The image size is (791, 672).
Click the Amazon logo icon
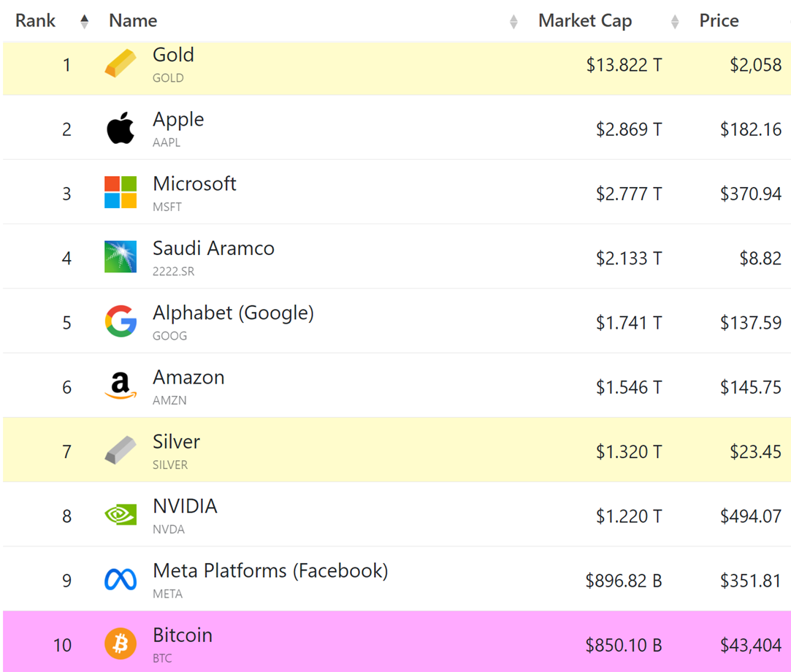tap(121, 386)
